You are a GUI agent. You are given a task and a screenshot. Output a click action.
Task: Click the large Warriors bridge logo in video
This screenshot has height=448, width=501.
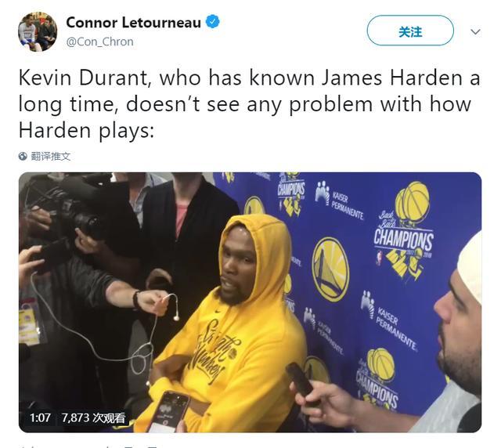click(x=330, y=269)
